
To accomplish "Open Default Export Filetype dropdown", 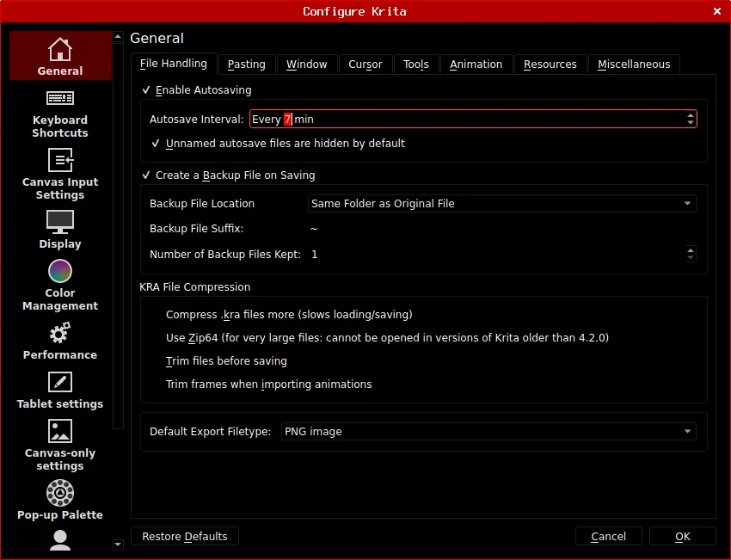I will (488, 431).
